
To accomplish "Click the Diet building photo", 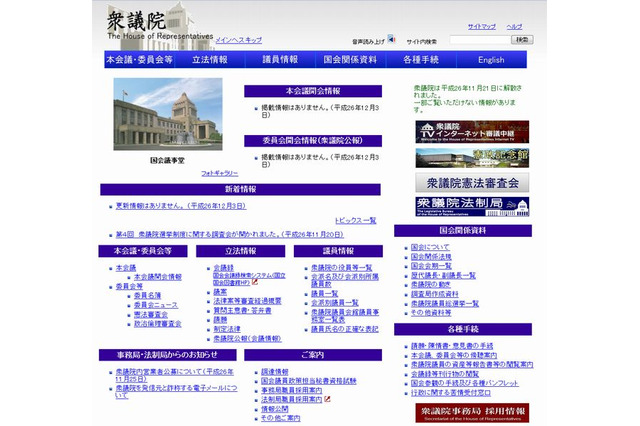I will click(x=168, y=114).
